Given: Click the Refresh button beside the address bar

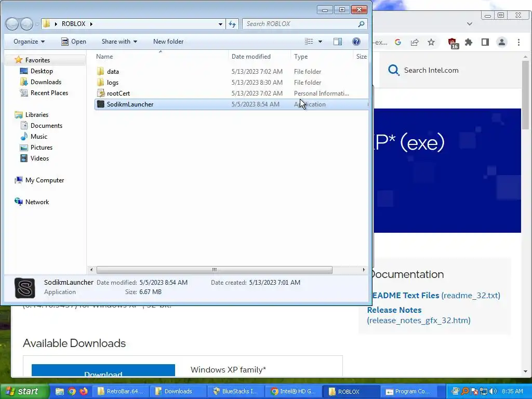Looking at the screenshot, I should pyautogui.click(x=232, y=24).
